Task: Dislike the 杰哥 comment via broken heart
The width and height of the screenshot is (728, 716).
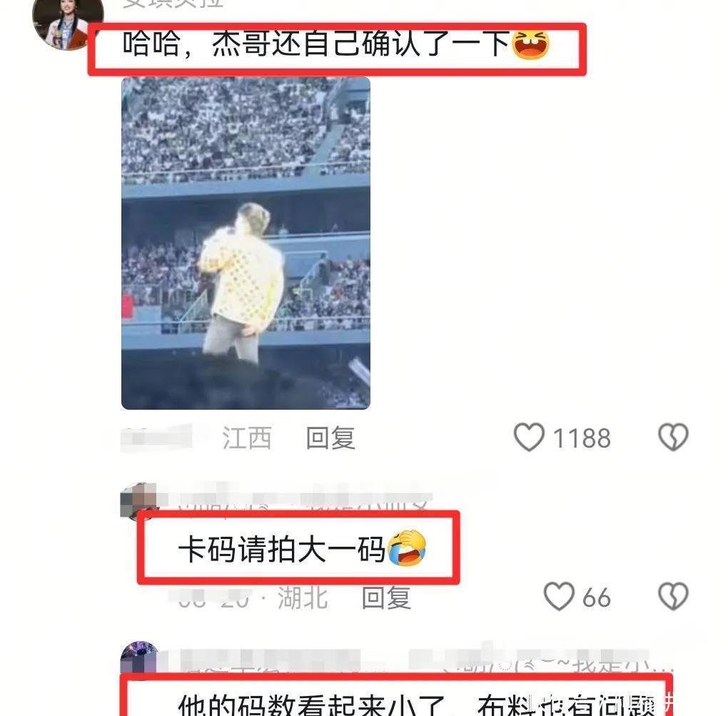Action: (x=673, y=437)
